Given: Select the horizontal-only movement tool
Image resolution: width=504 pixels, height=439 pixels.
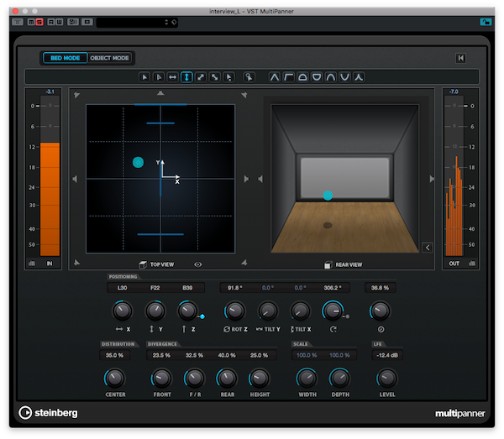Looking at the screenshot, I should click(x=172, y=77).
